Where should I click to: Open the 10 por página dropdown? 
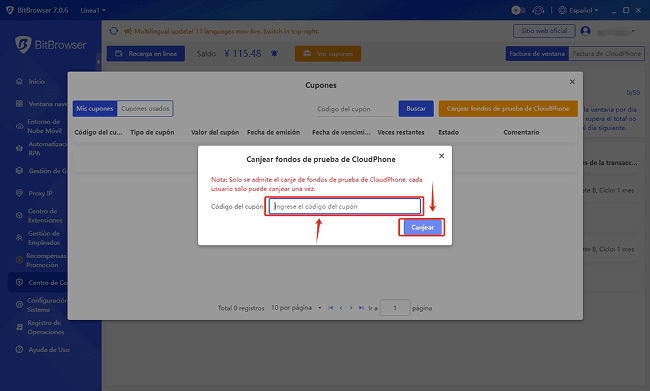(x=296, y=308)
